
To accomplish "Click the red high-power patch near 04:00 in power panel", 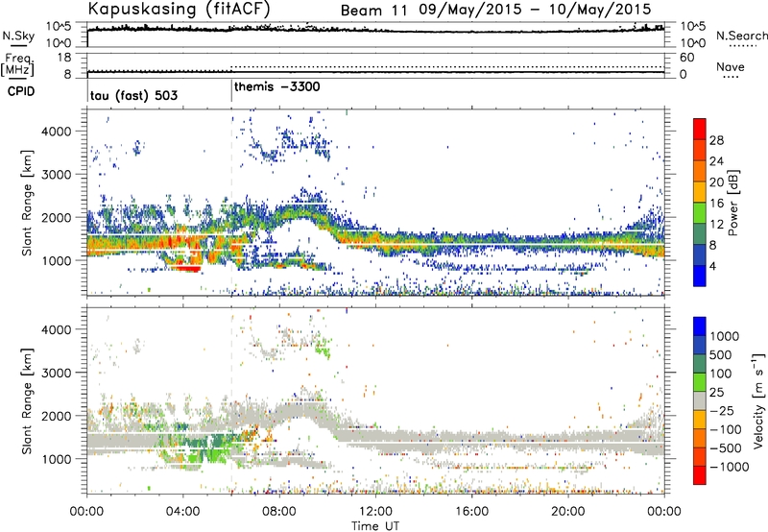I will 188,268.
